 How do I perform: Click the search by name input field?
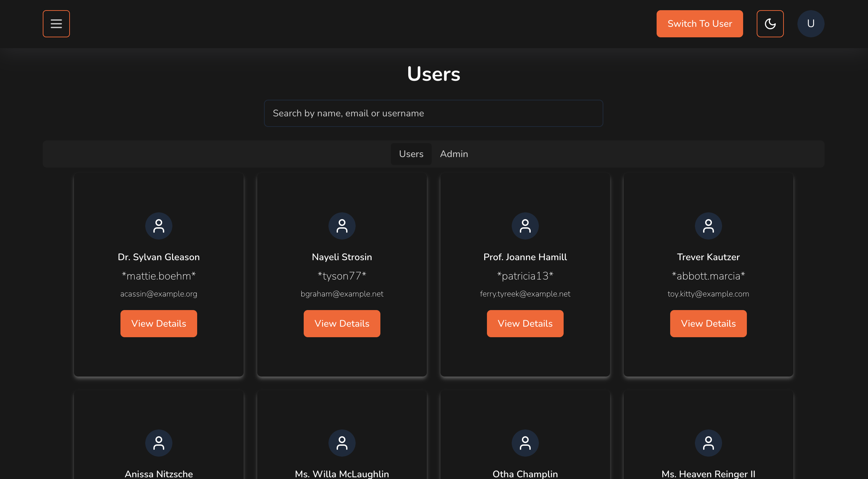tap(433, 113)
